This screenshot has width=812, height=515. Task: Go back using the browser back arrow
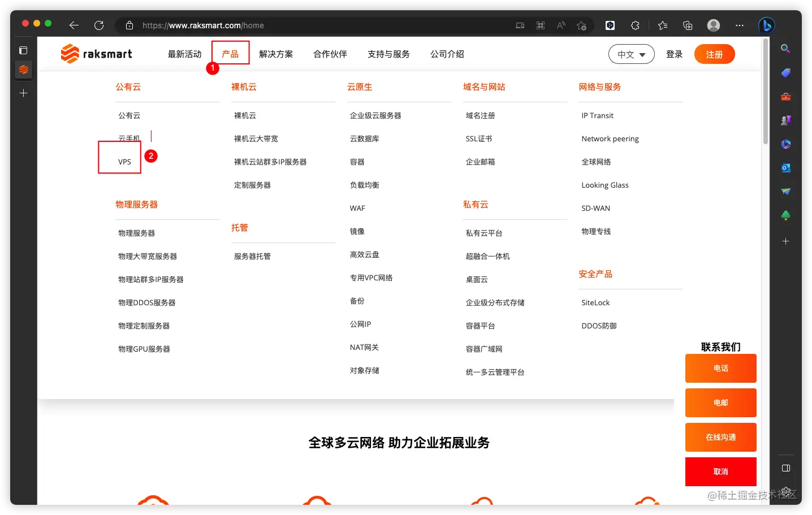tap(74, 25)
